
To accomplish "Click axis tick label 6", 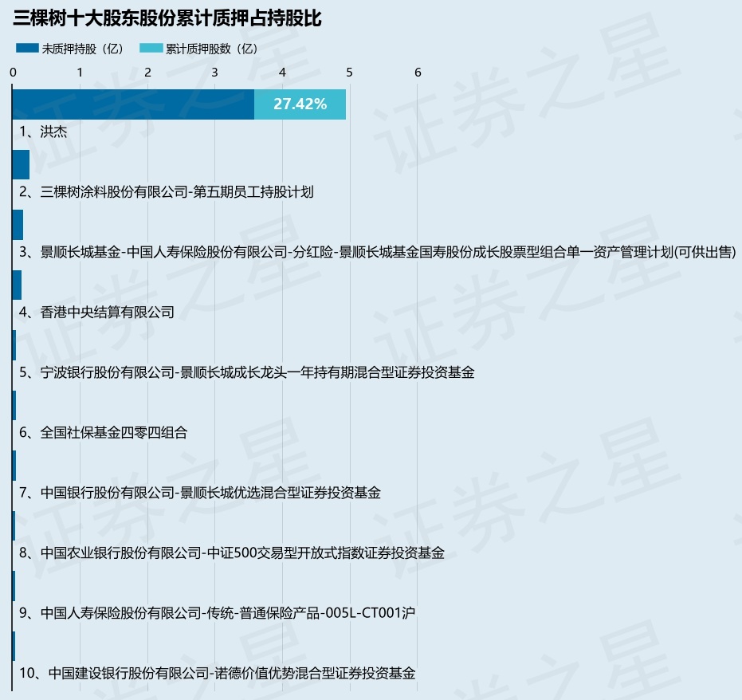I will pyautogui.click(x=418, y=73).
